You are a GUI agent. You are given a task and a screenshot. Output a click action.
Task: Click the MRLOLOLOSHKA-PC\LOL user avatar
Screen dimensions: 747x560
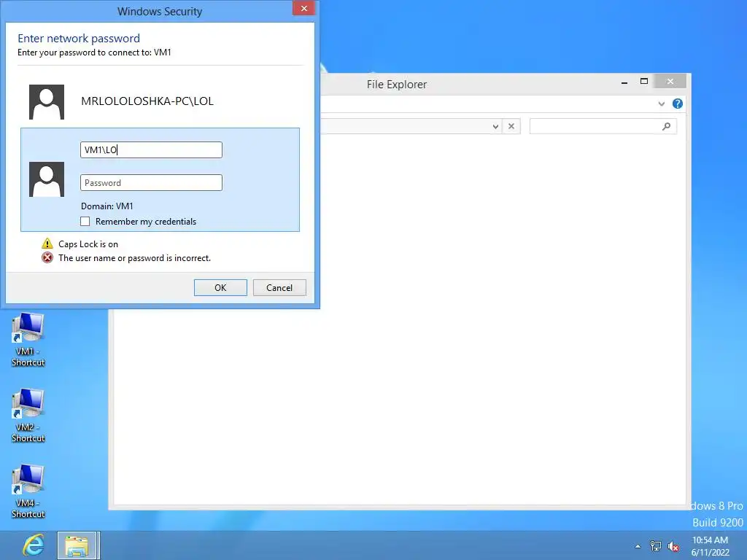(x=47, y=102)
